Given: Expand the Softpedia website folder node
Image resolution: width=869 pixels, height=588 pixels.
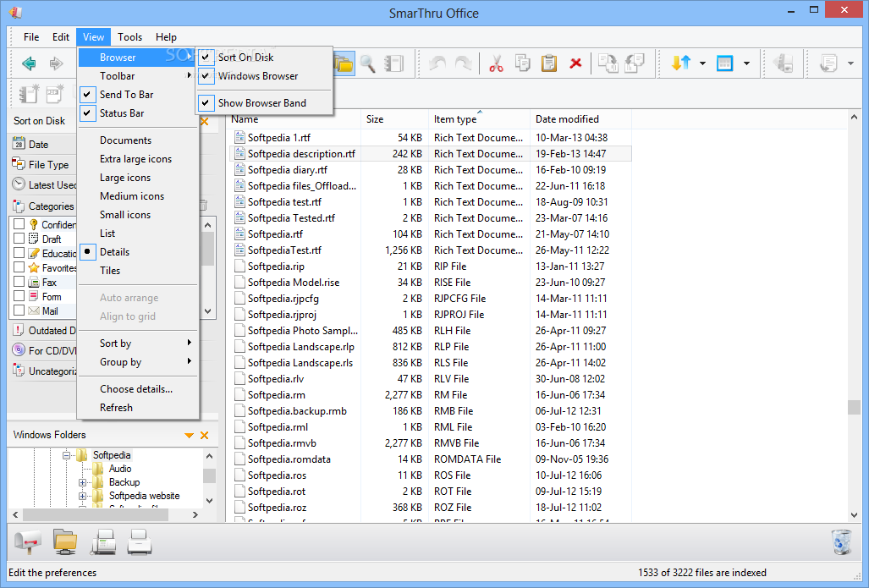Looking at the screenshot, I should (82, 496).
